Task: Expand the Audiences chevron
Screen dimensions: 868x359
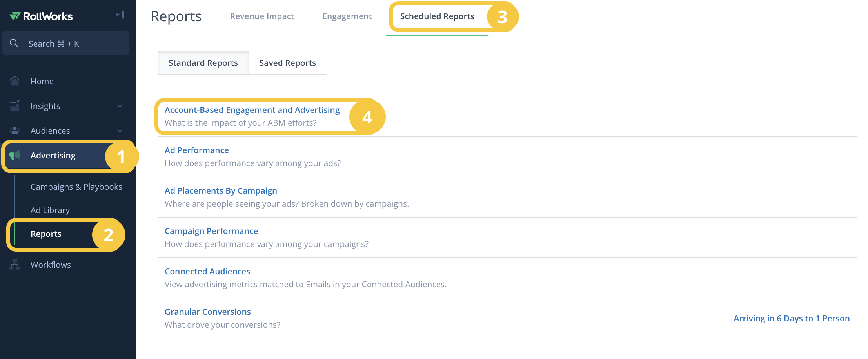Action: click(x=120, y=131)
